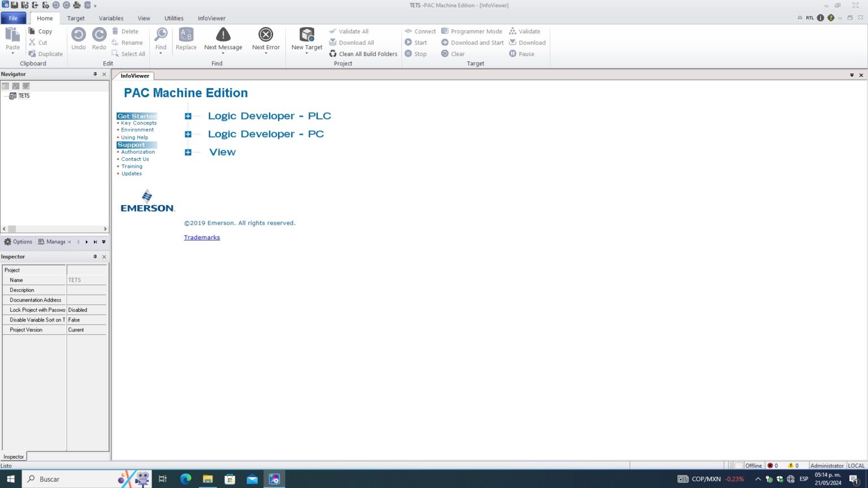Connect to the target

[x=420, y=31]
